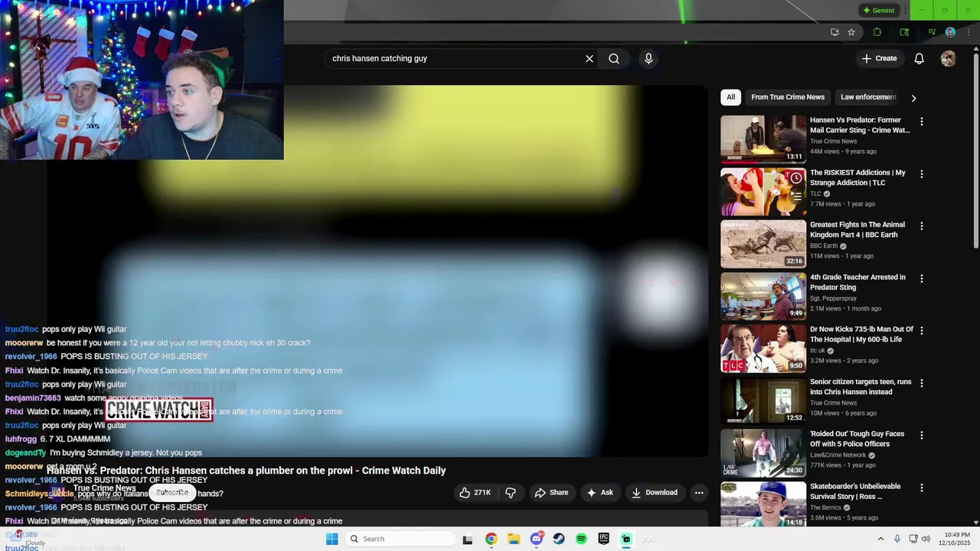This screenshot has width=980, height=551.
Task: Select the Law enforcement chip
Action: (867, 97)
